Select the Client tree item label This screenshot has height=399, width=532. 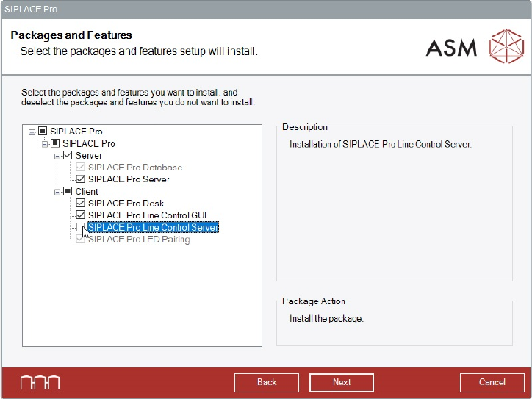87,191
